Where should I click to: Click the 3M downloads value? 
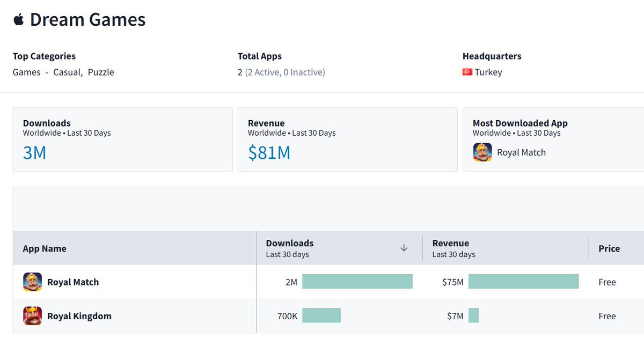pyautogui.click(x=34, y=153)
